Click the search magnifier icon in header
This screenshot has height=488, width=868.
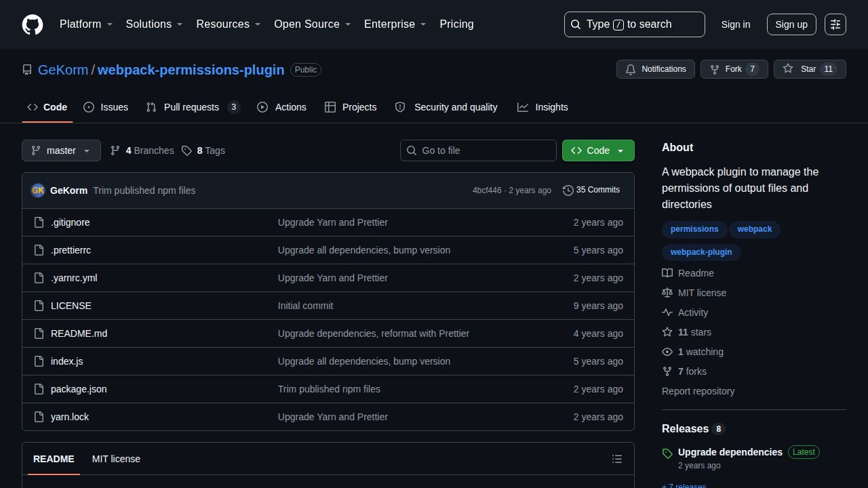click(x=576, y=24)
